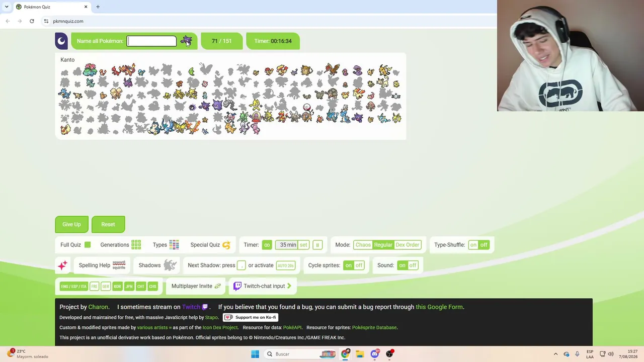The width and height of the screenshot is (644, 362).
Task: Select the CHS language option
Action: [x=152, y=287]
